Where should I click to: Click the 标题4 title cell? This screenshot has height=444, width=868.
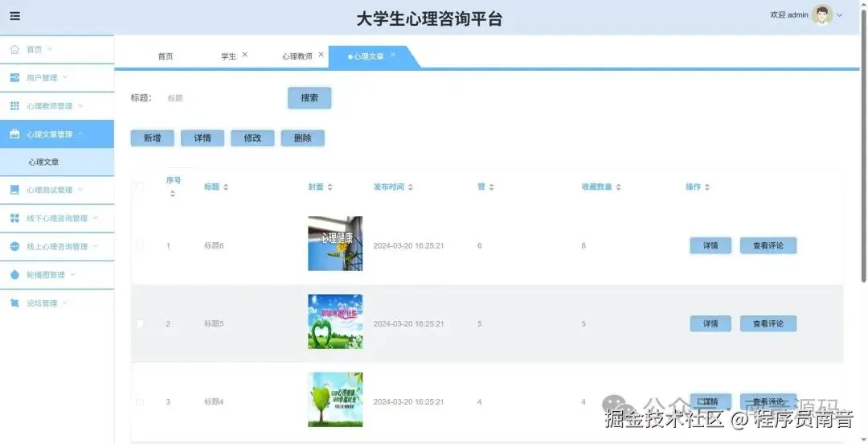point(214,402)
